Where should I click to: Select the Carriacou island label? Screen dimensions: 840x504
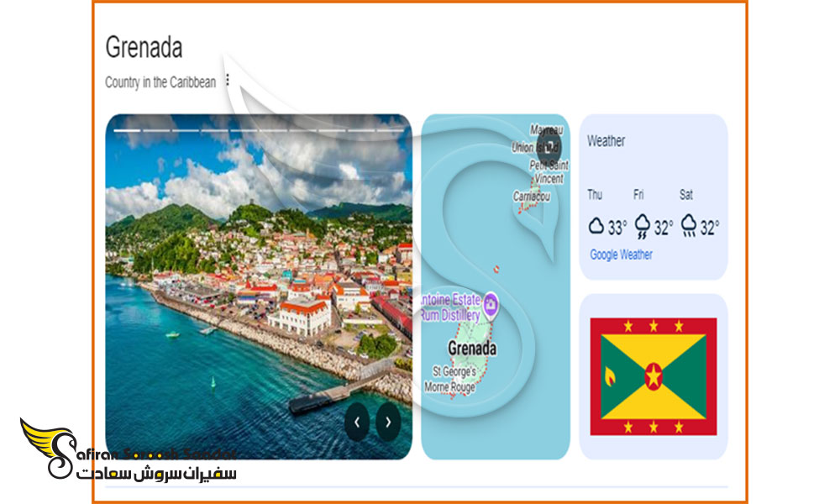[532, 197]
